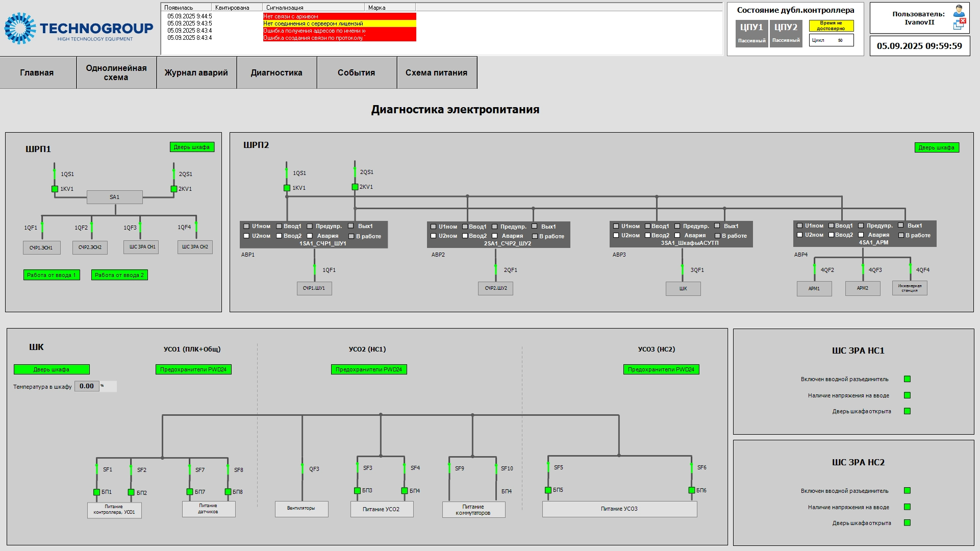Click the 2KV1 indicator in ШРП2
980x551 pixels.
click(355, 187)
